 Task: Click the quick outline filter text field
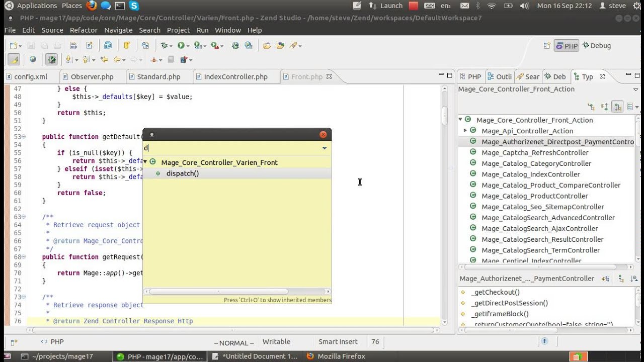(232, 148)
